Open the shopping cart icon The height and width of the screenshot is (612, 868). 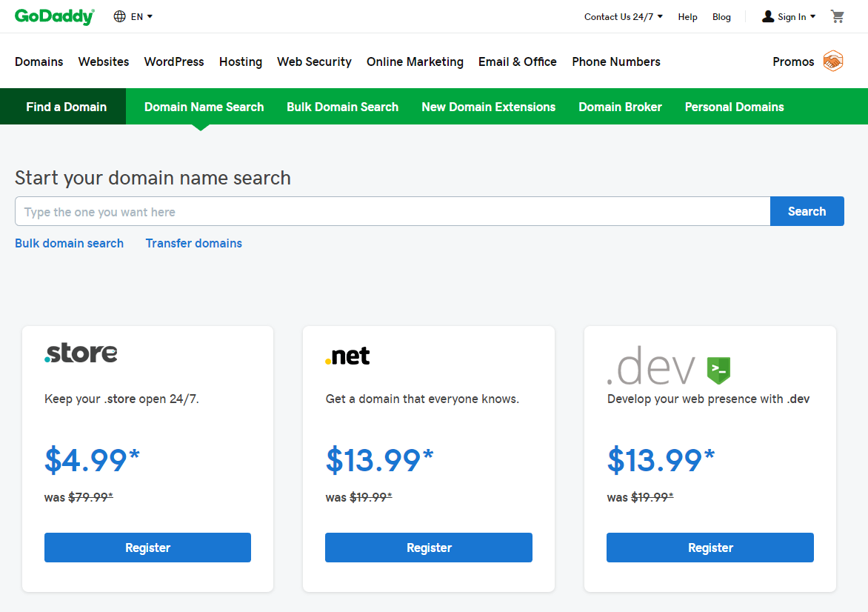[838, 16]
